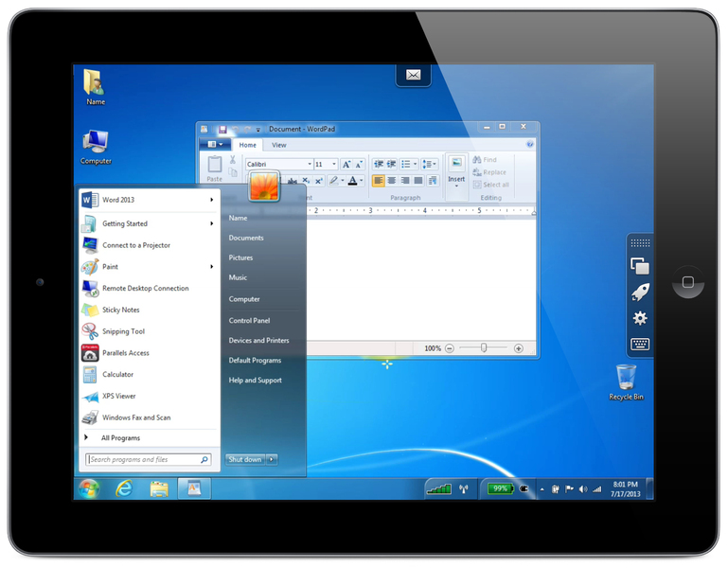Viewport: 728px width, 568px height.
Task: Open the Quick Access Toolbar customize arrow
Action: [258, 130]
